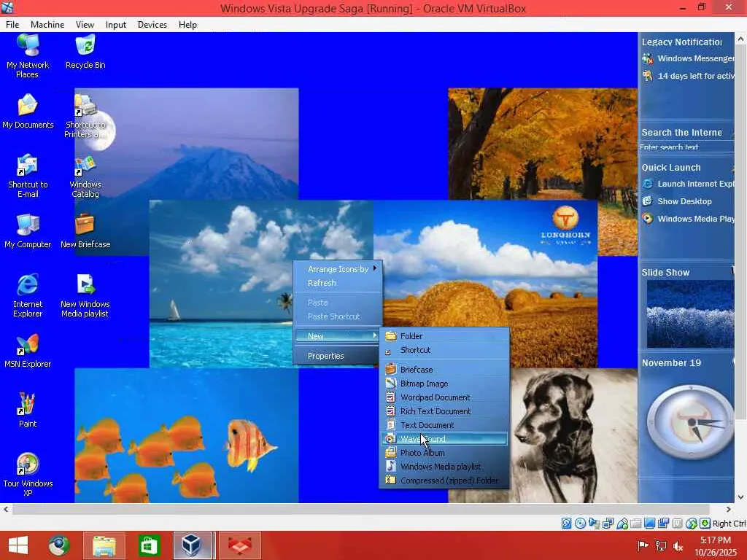
Task: Open the VirtualBox Devices menu
Action: (152, 25)
